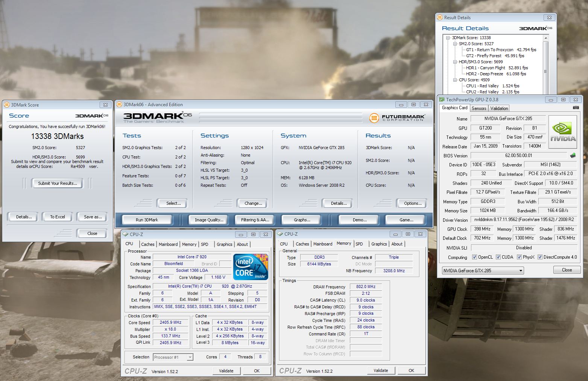Collapse the 3DMark Score: 13338 tree node

coord(448,38)
